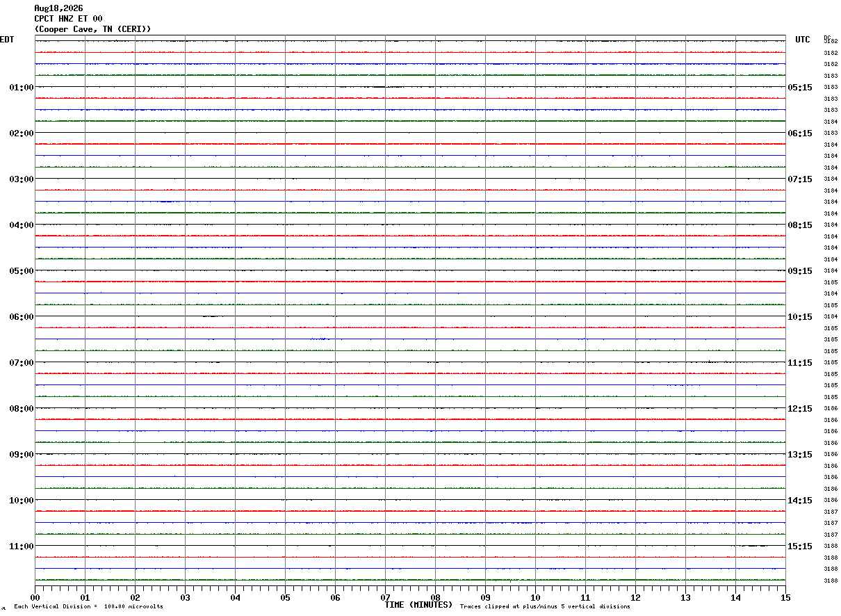Click the 3188 value at bottom right
841x616 pixels.
(830, 581)
